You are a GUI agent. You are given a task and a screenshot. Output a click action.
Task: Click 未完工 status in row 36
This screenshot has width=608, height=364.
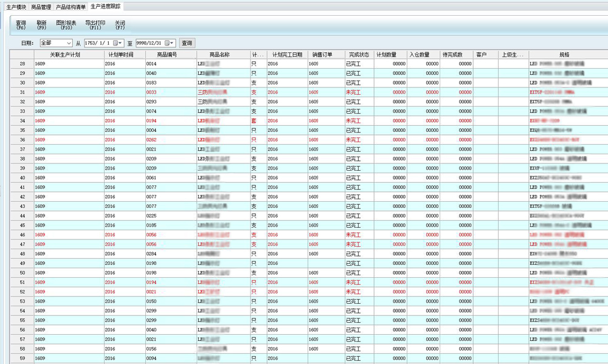click(x=353, y=140)
